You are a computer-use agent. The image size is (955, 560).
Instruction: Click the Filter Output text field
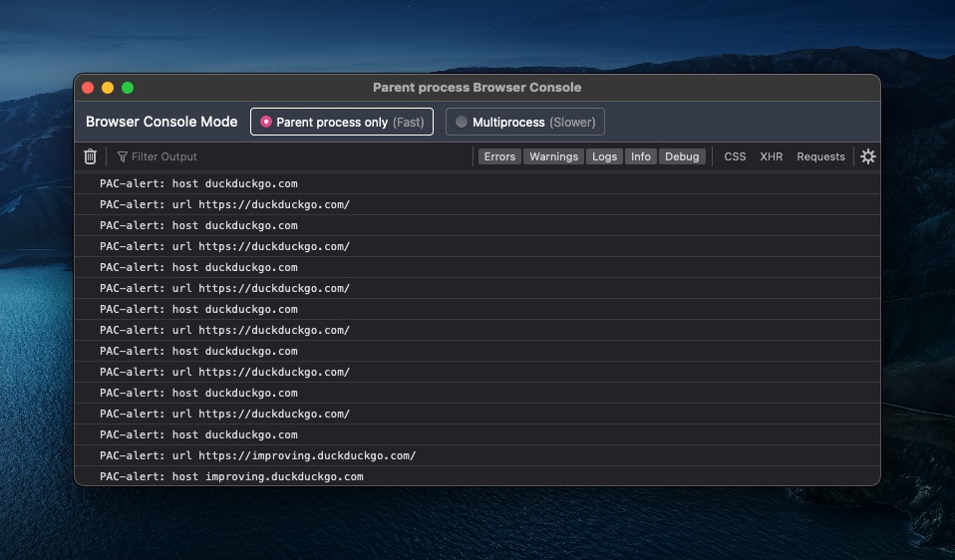(289, 156)
